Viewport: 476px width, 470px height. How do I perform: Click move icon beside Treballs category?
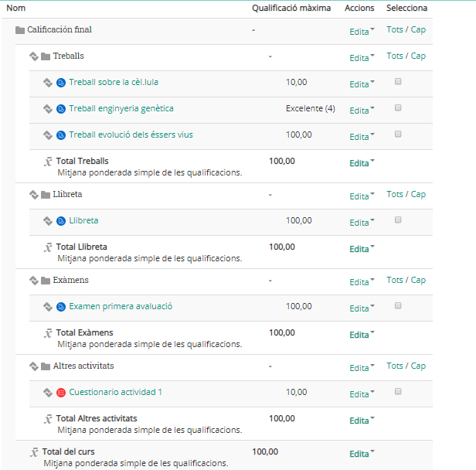pos(34,56)
